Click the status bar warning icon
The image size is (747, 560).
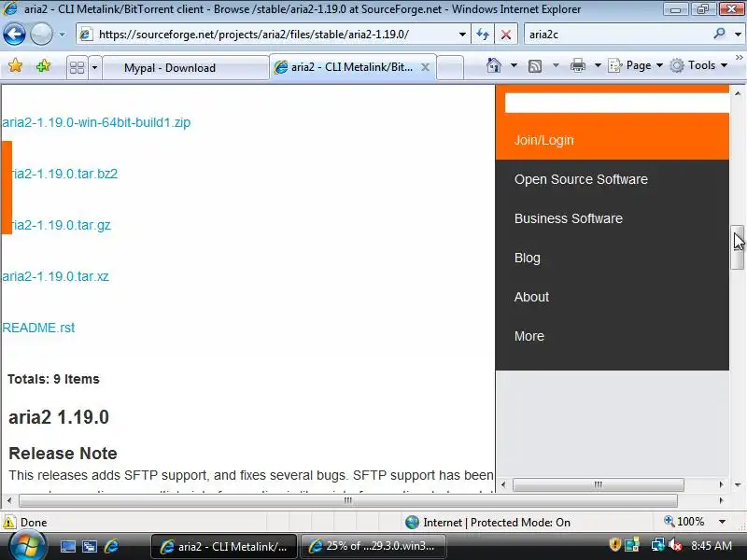pos(9,523)
